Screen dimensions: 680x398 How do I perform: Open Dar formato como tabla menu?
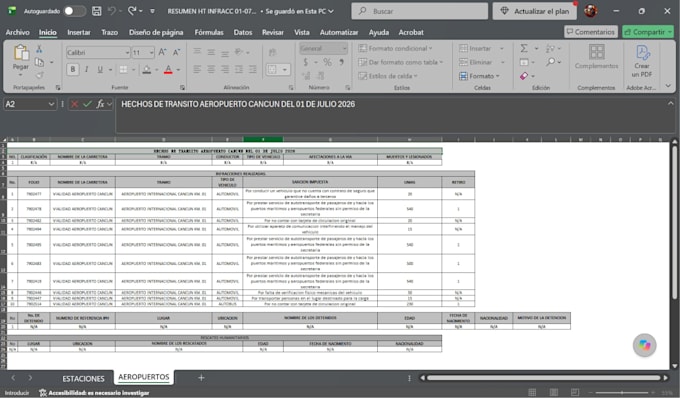pos(400,62)
